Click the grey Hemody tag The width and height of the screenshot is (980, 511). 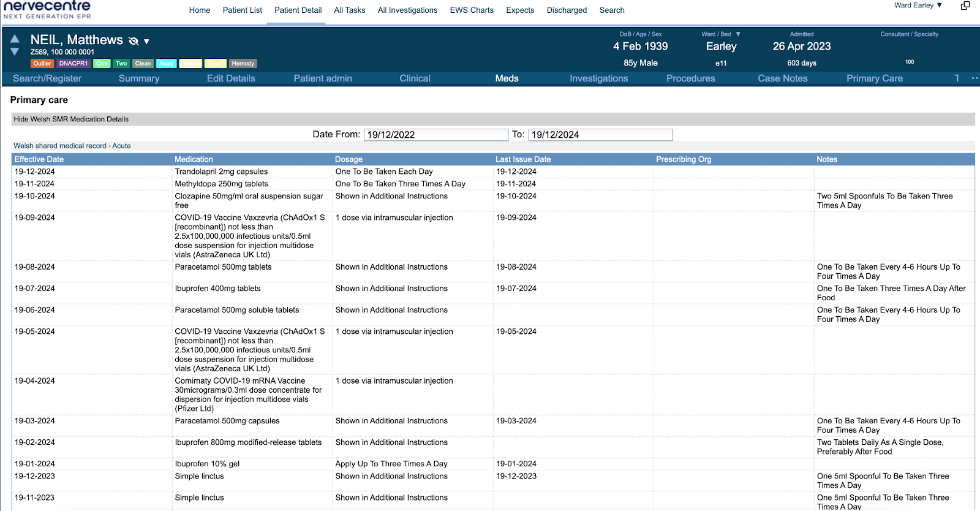(243, 63)
